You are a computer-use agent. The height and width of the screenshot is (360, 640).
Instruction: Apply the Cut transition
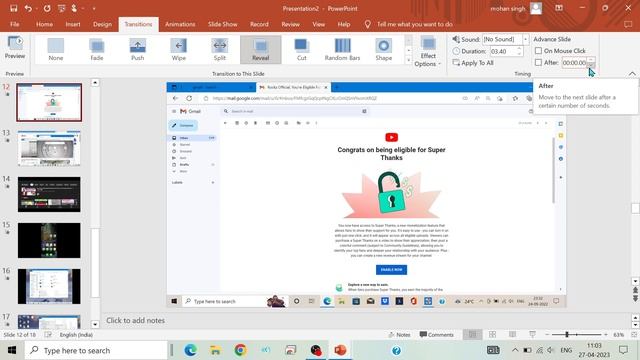click(x=302, y=49)
